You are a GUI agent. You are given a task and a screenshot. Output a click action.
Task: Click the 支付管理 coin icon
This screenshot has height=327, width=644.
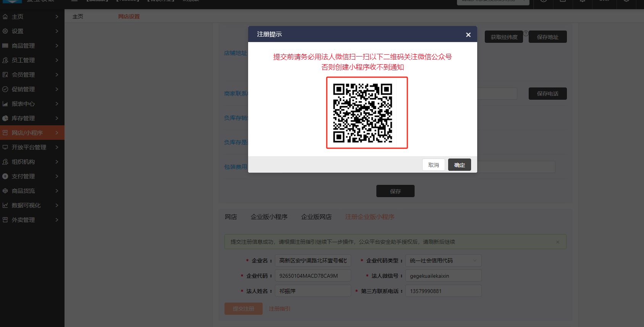coord(5,176)
